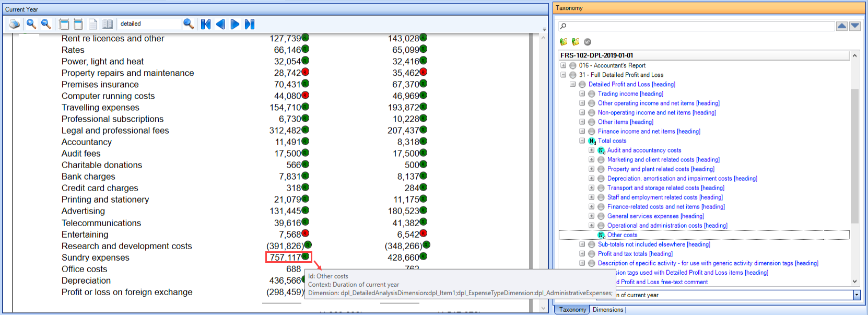Select Other costs in the taxonomy tree
Viewport: 868px width, 315px height.
point(622,235)
